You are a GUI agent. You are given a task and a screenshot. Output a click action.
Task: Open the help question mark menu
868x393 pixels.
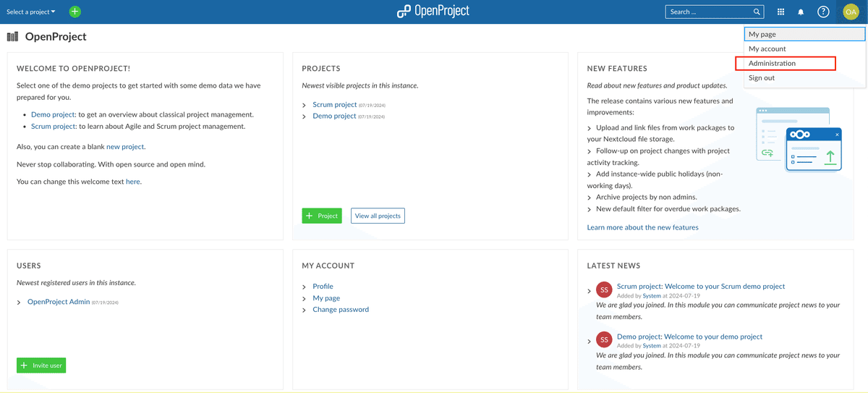pos(823,12)
